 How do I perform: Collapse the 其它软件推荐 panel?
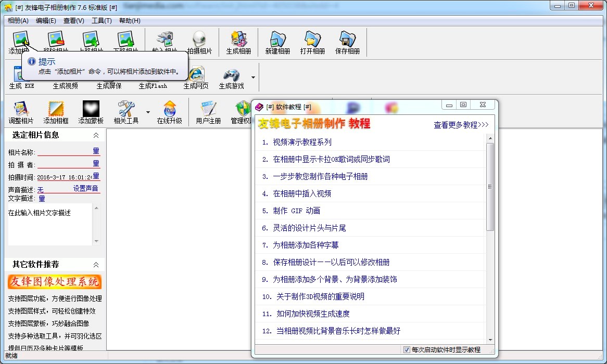point(96,265)
